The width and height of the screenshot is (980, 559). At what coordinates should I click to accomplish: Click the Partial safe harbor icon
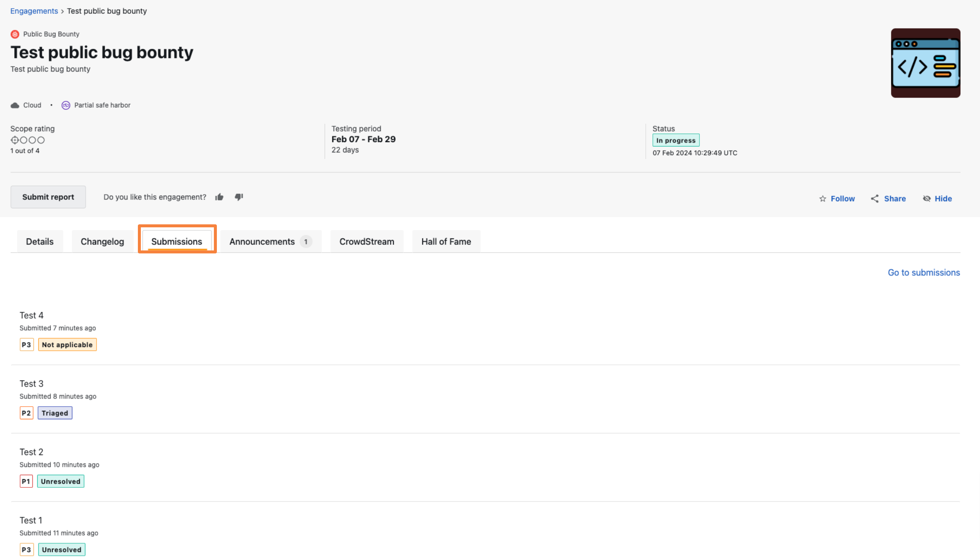tap(65, 105)
